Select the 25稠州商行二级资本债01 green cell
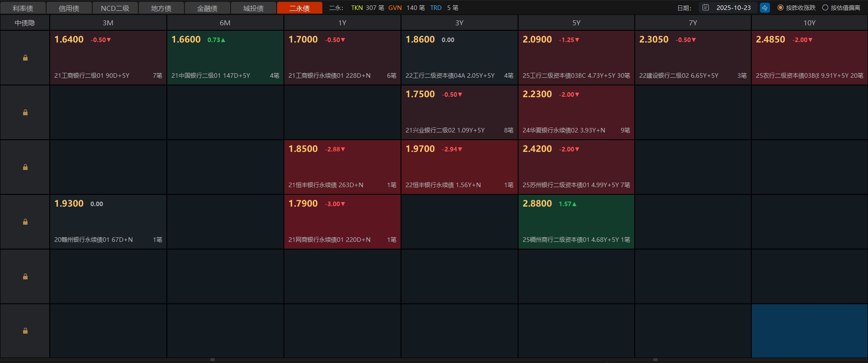This screenshot has width=868, height=363. point(576,222)
